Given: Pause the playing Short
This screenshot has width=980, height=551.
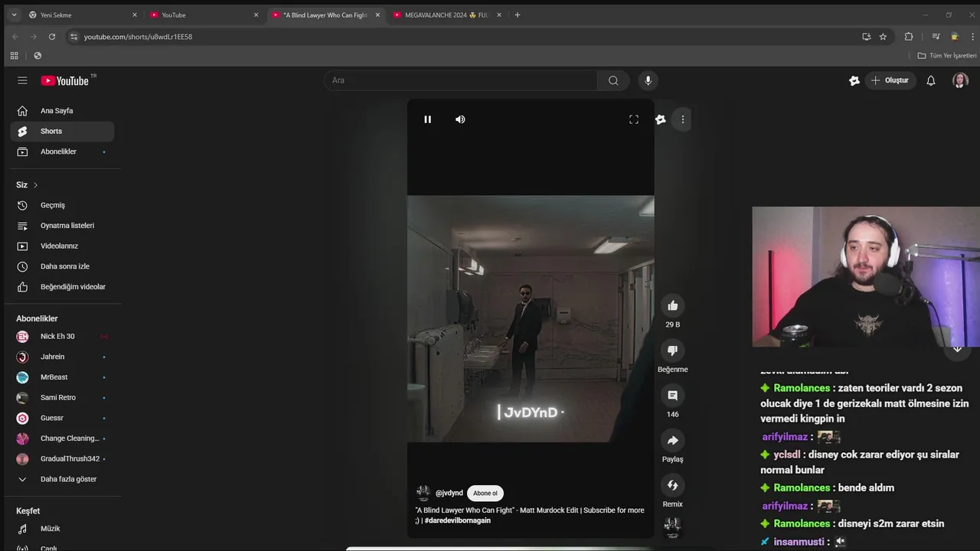Looking at the screenshot, I should tap(427, 119).
